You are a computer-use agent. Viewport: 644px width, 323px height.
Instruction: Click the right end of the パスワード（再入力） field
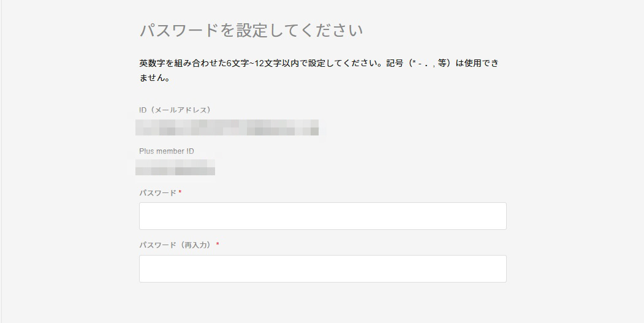pyautogui.click(x=496, y=268)
